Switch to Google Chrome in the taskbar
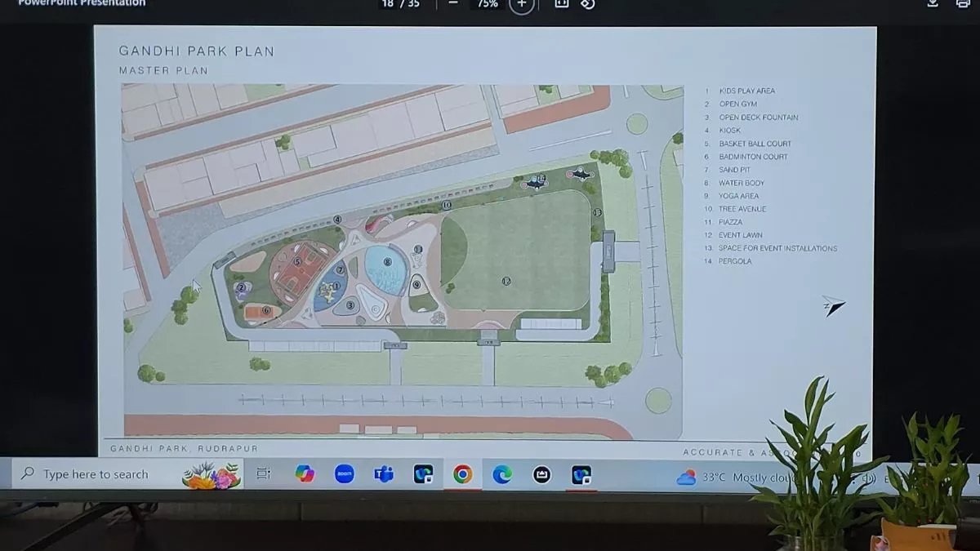 pyautogui.click(x=462, y=474)
